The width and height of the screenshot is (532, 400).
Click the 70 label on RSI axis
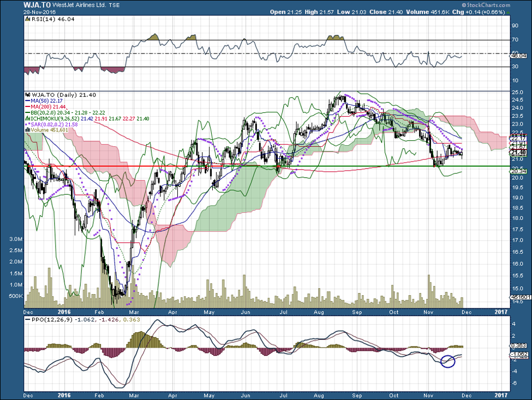[515, 40]
